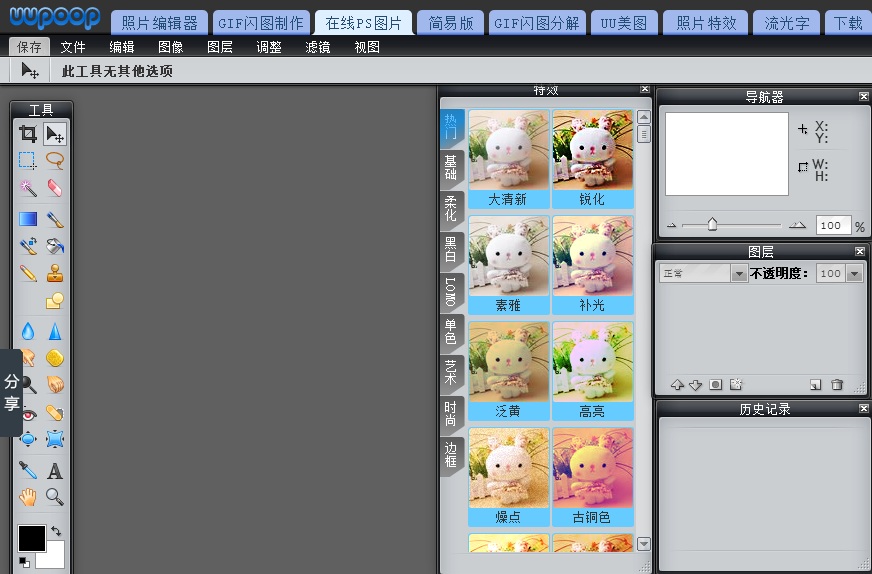
Task: Click the foreground black color swatch
Action: (32, 538)
